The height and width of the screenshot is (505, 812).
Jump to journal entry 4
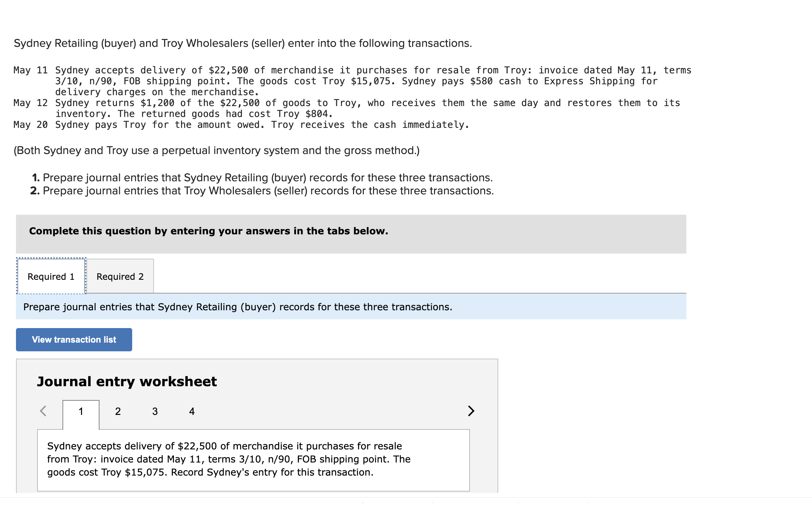(191, 411)
